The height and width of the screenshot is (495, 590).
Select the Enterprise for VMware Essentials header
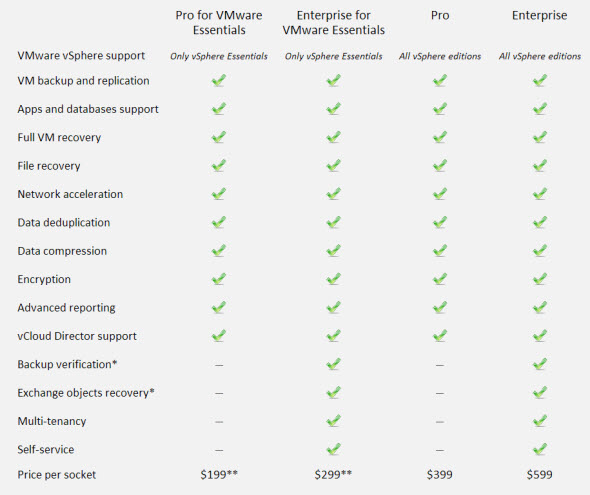(x=334, y=23)
